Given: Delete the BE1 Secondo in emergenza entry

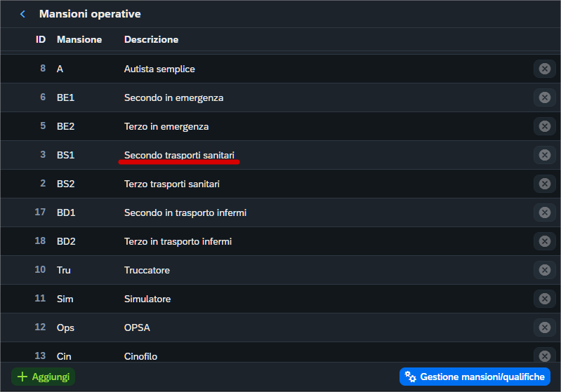Looking at the screenshot, I should [544, 97].
